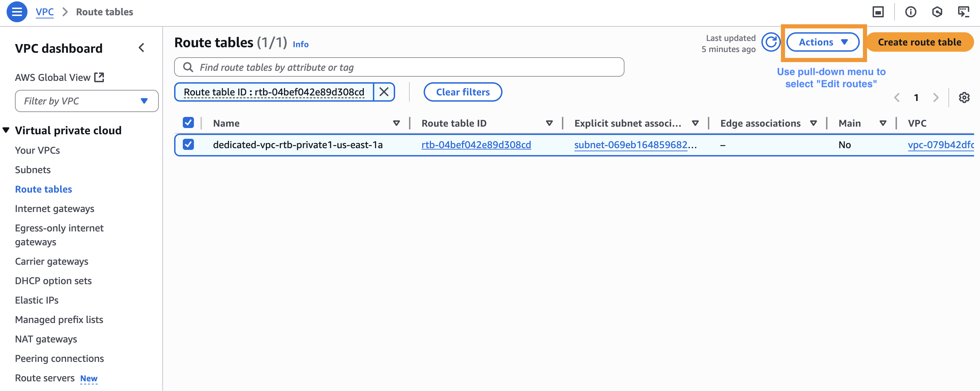Click the info circle icon in header
980x391 pixels.
coord(910,12)
